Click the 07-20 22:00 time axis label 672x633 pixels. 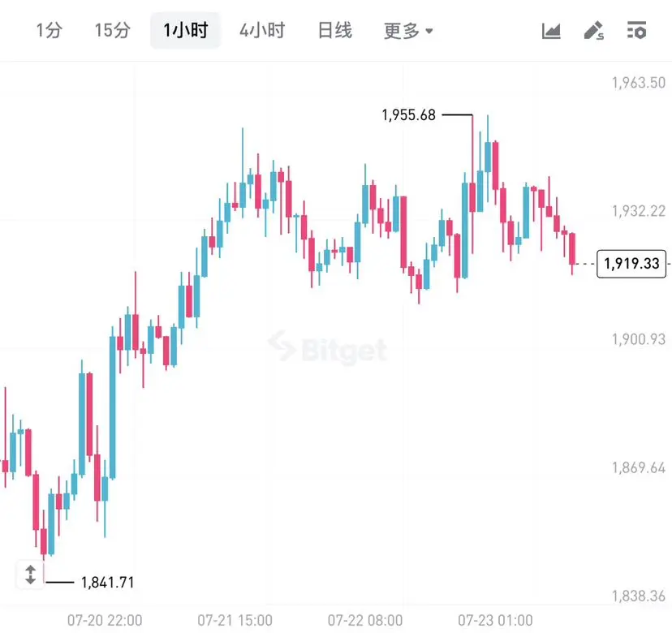point(105,620)
